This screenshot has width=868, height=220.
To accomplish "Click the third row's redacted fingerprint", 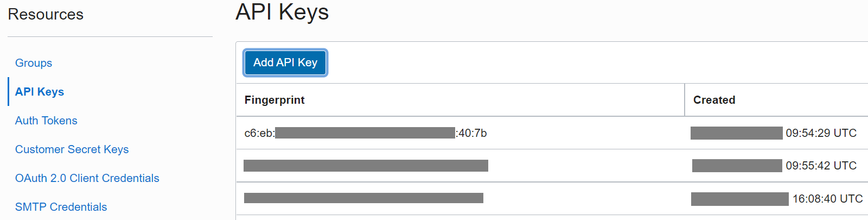I will [x=363, y=198].
